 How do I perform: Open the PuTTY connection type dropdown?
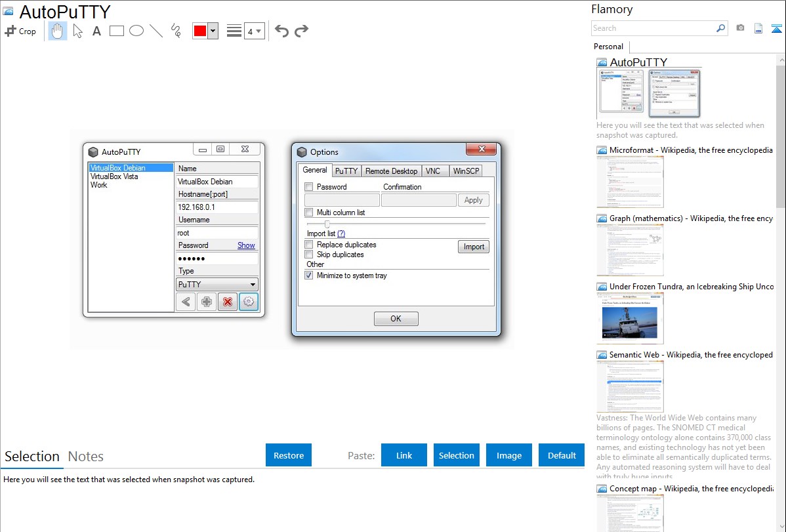tap(253, 285)
